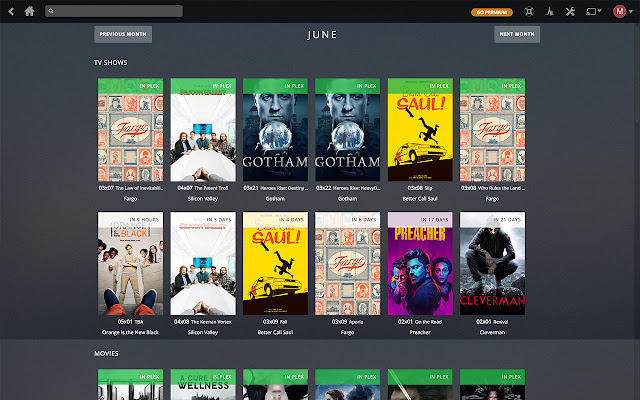The width and height of the screenshot is (640, 400).
Task: Go back using the left arrow icon
Action: [x=11, y=11]
